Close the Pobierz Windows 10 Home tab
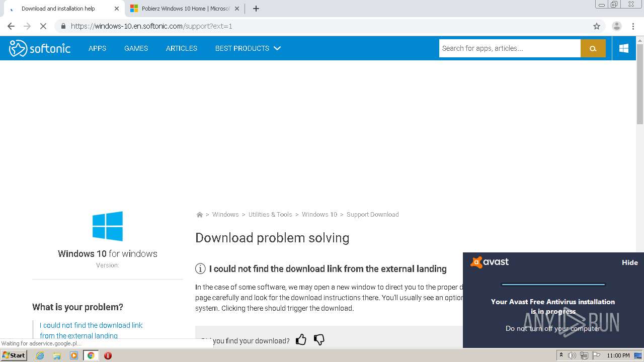Screen dimensions: 644x362 237,9
